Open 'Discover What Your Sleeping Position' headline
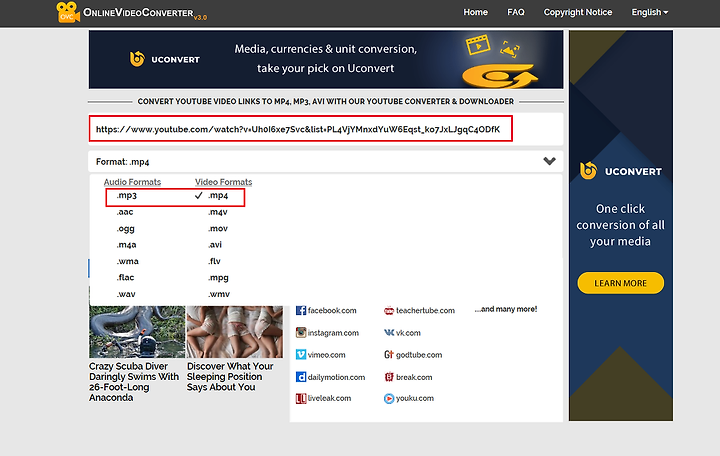 click(230, 377)
